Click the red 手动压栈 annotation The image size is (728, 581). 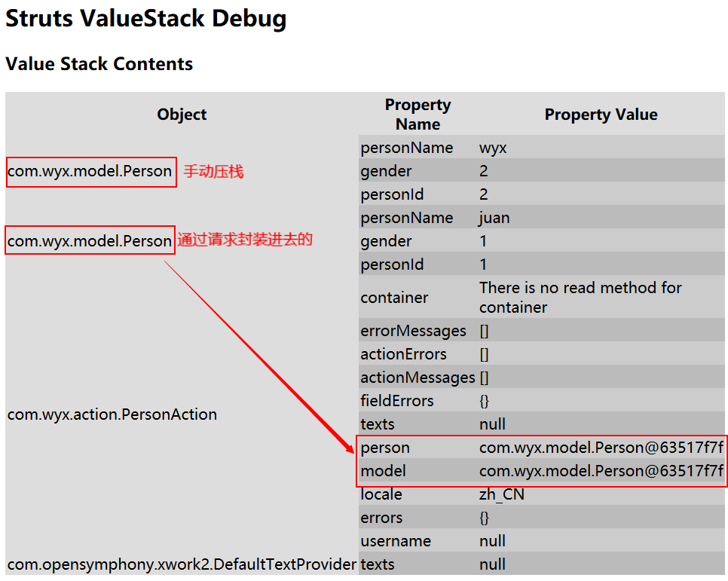pos(214,172)
